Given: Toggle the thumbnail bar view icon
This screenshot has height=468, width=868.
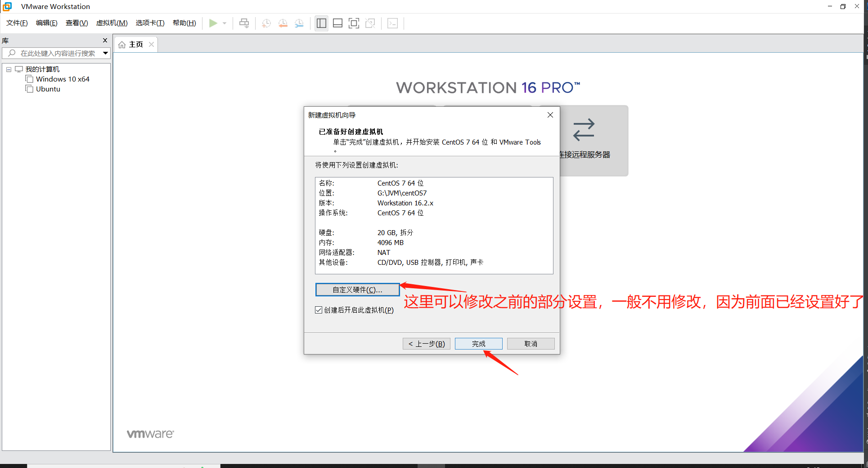Looking at the screenshot, I should click(337, 23).
